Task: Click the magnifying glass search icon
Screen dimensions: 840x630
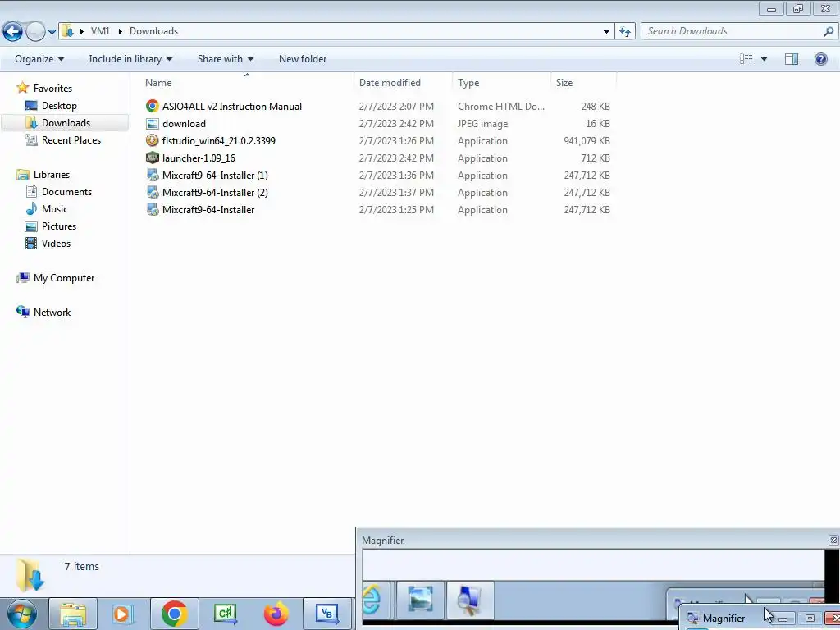Action: [829, 31]
